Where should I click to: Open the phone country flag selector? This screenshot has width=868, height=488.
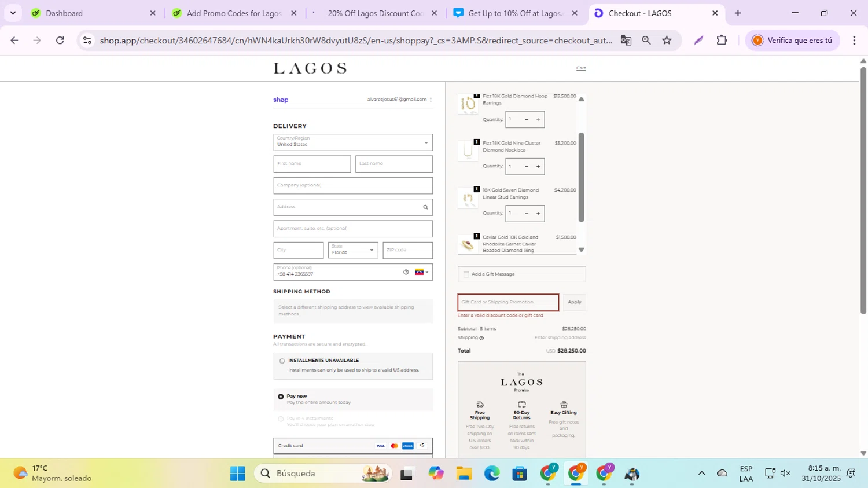click(x=422, y=272)
